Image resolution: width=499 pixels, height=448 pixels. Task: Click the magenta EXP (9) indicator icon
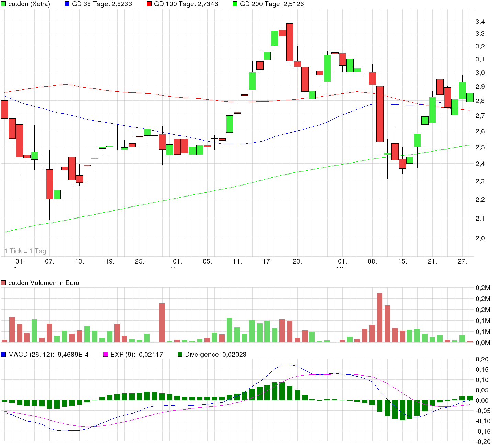click(106, 354)
